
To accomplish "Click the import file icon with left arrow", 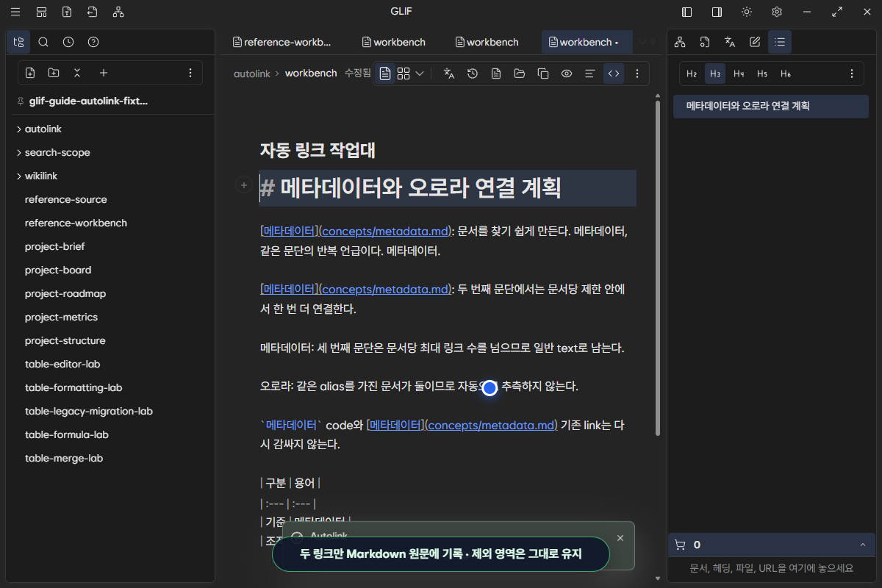I will click(x=92, y=12).
